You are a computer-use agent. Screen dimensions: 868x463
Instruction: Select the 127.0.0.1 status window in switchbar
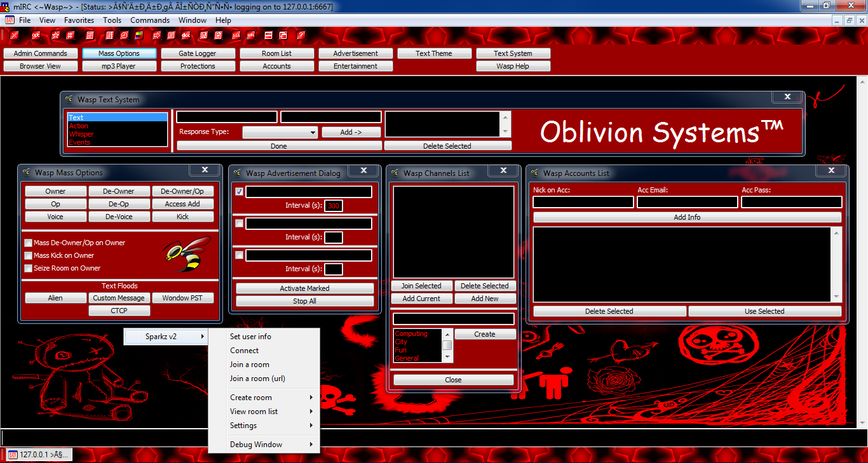39,454
